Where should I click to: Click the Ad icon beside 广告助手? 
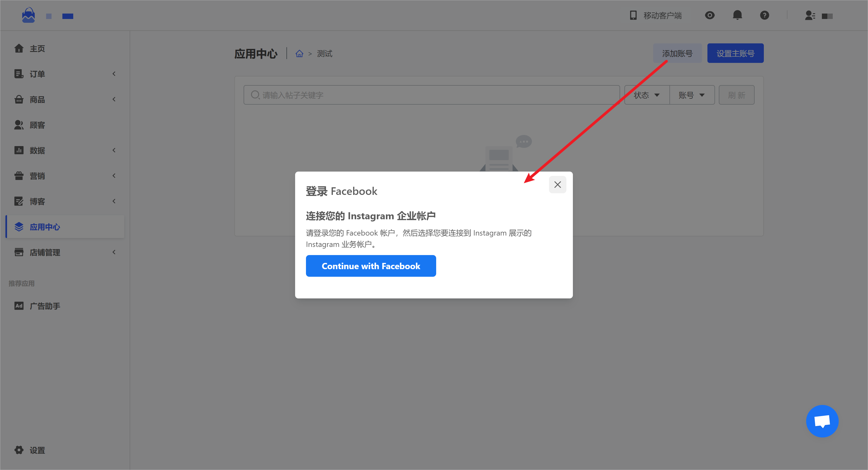(x=19, y=306)
